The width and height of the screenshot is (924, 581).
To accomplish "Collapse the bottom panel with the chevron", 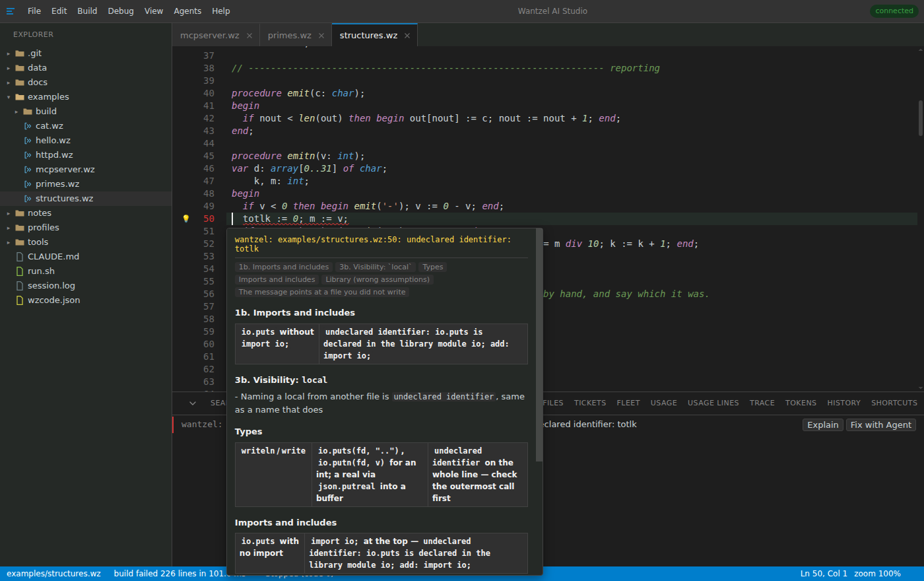I will (193, 403).
